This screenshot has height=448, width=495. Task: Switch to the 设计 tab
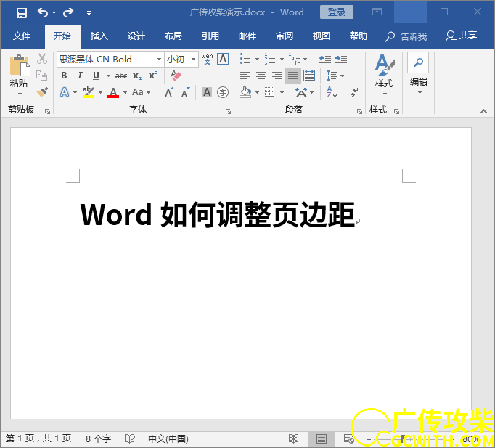pyautogui.click(x=136, y=36)
